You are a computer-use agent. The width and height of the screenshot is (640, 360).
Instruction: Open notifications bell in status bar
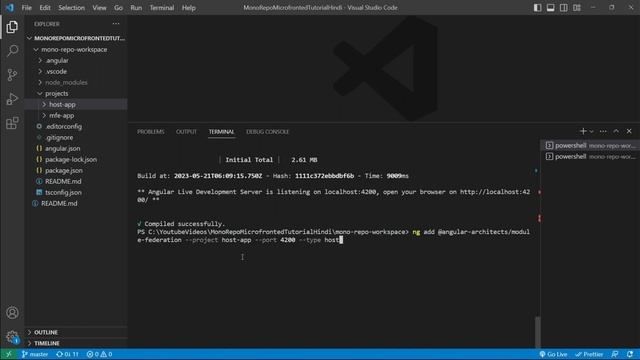click(x=630, y=354)
